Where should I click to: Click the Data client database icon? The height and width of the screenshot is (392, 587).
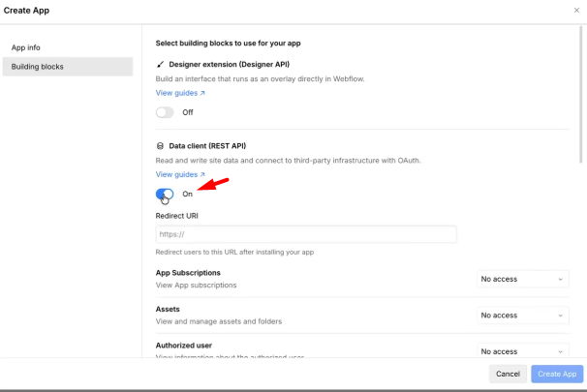pos(160,145)
